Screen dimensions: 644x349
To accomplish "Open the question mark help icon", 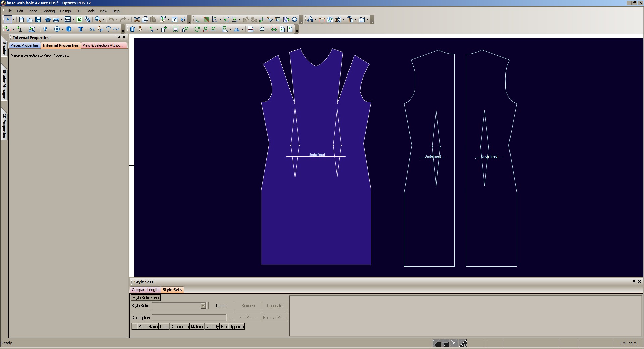I will click(174, 19).
